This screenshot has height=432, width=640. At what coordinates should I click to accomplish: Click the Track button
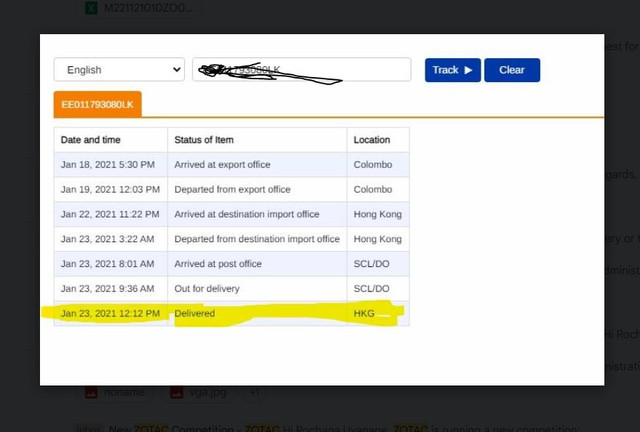453,70
